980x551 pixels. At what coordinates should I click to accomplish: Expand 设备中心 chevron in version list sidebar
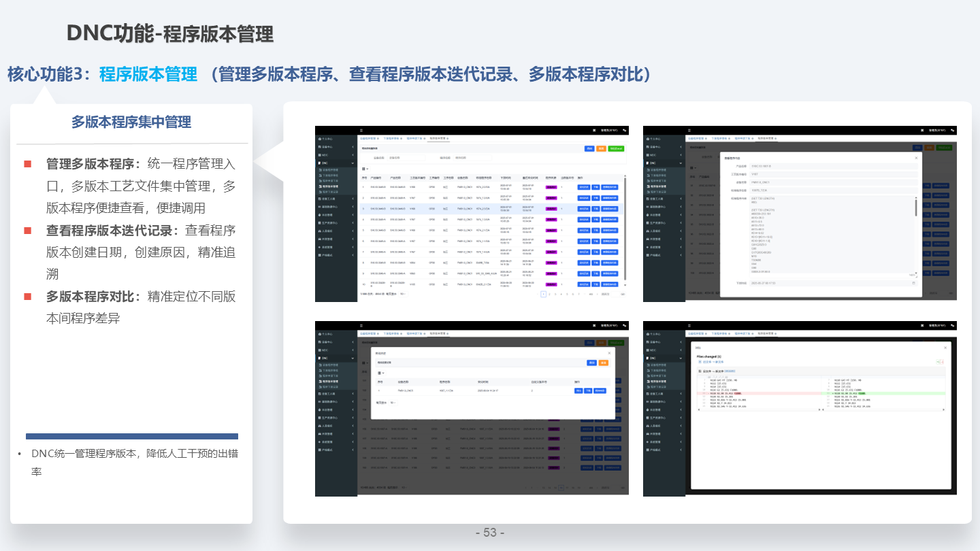[353, 147]
